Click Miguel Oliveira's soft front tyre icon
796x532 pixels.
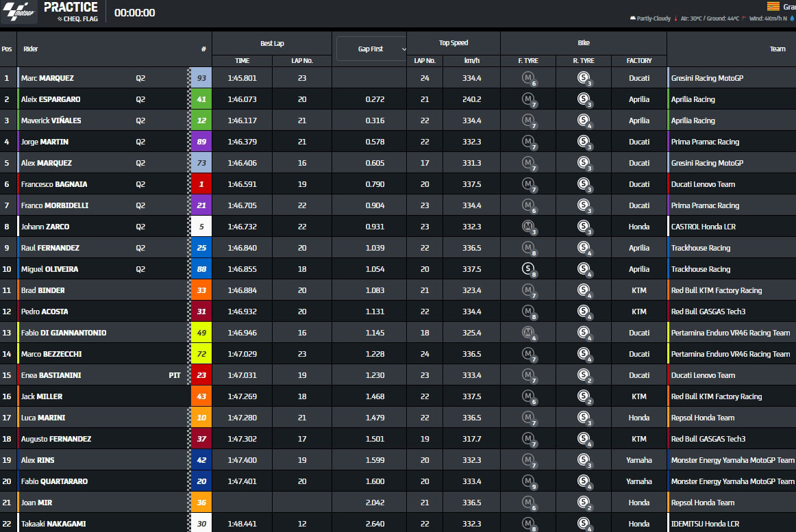click(528, 270)
